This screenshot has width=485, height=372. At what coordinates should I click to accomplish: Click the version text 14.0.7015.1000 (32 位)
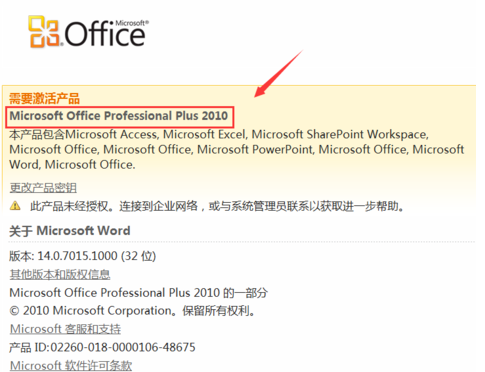point(97,256)
